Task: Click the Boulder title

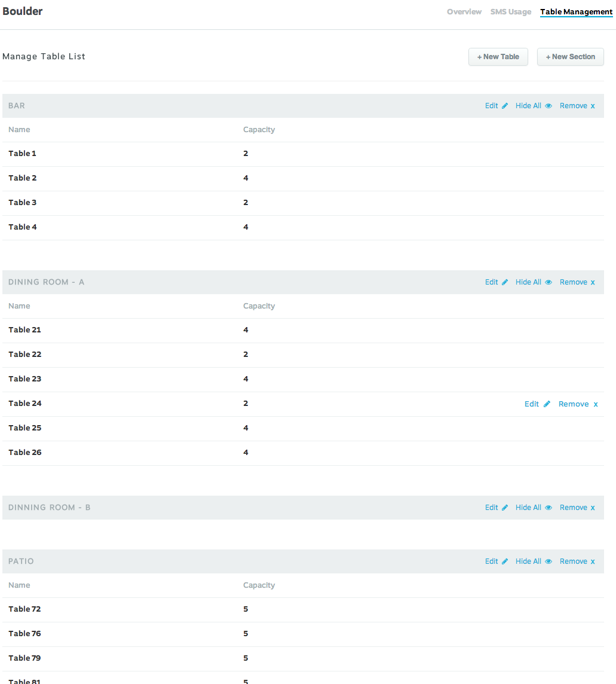Action: point(23,11)
